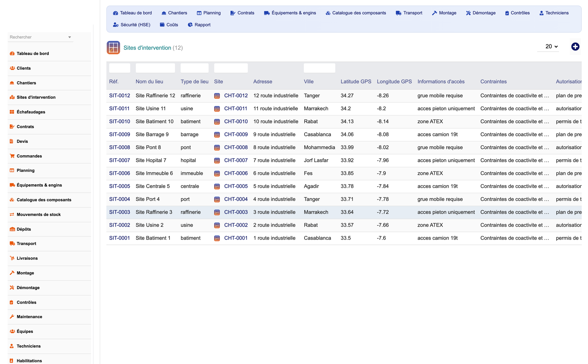588x364 pixels.
Task: Click the Catalogue des composants cubes icon in top menu
Action: [x=328, y=13]
